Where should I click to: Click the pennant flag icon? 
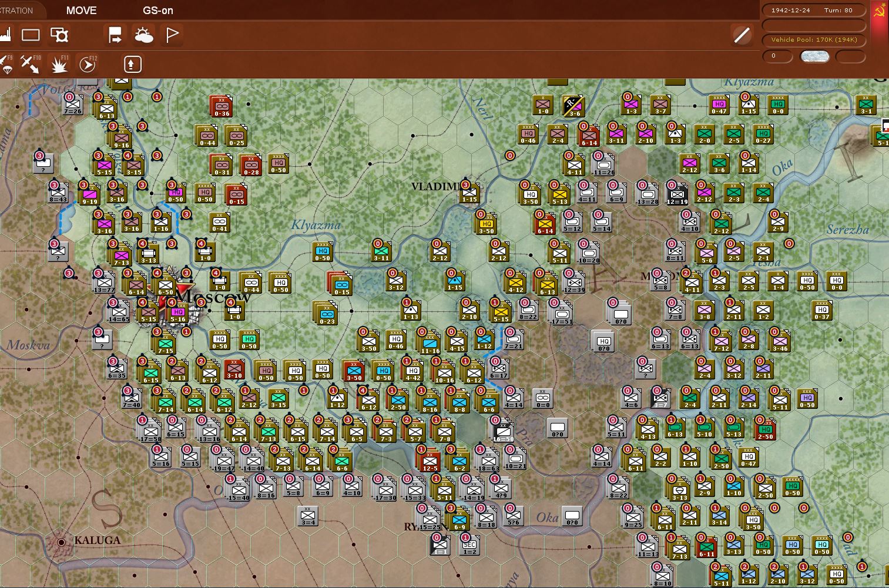[x=172, y=35]
